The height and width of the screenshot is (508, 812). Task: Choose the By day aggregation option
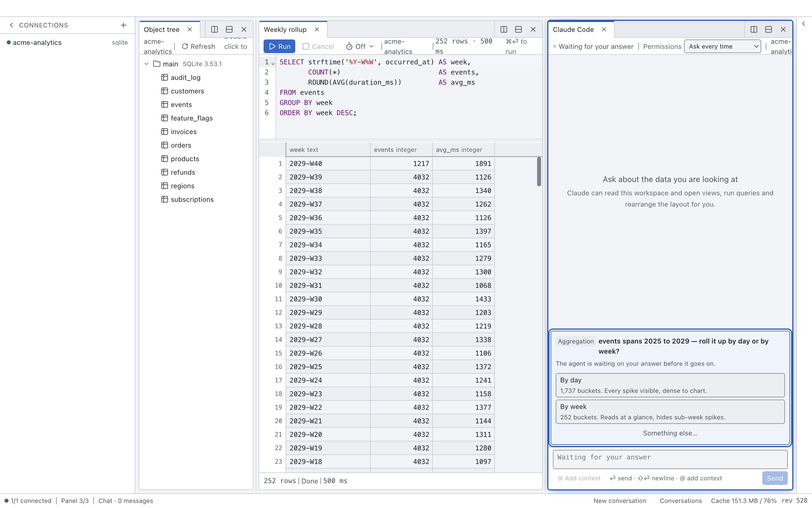670,385
